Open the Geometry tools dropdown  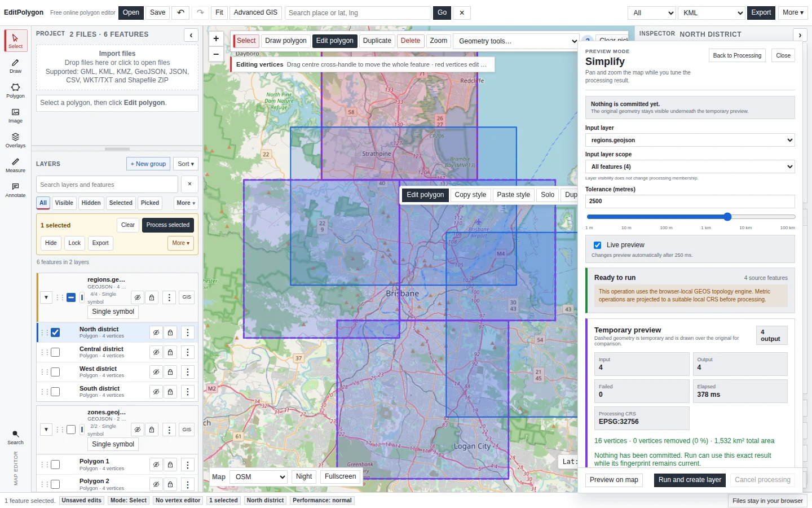[516, 41]
